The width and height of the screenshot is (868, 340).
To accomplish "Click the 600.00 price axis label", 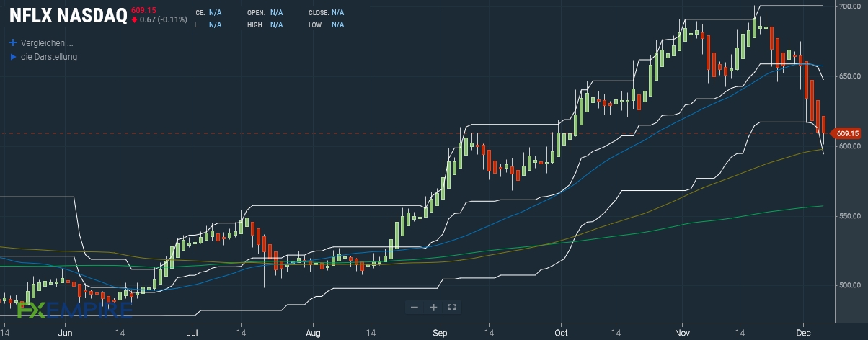I will tap(849, 146).
